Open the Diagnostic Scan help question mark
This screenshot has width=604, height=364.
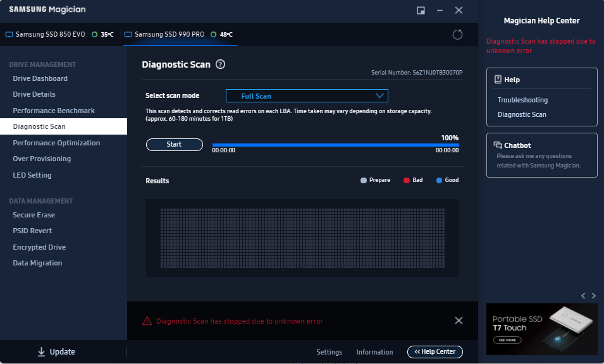tap(220, 64)
